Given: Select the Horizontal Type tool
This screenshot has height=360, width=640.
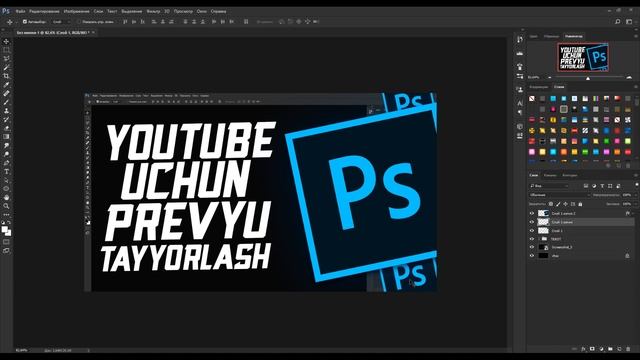Looking at the screenshot, I should (x=6, y=171).
